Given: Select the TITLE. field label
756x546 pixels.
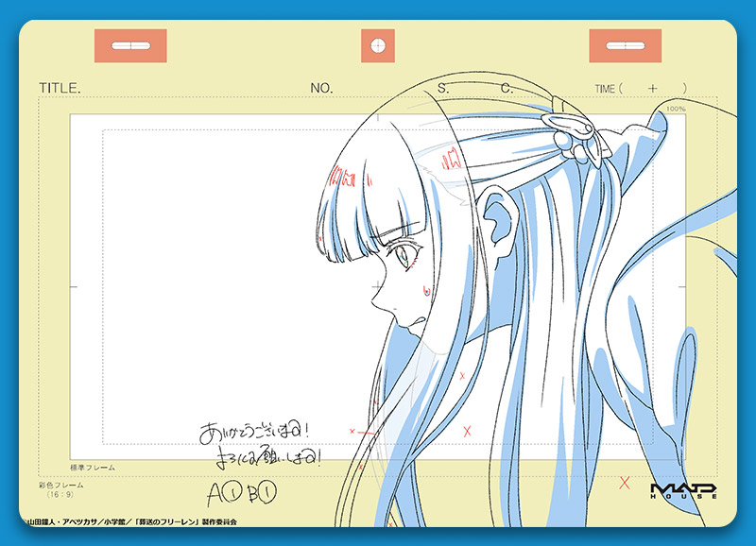Looking at the screenshot, I should (60, 88).
